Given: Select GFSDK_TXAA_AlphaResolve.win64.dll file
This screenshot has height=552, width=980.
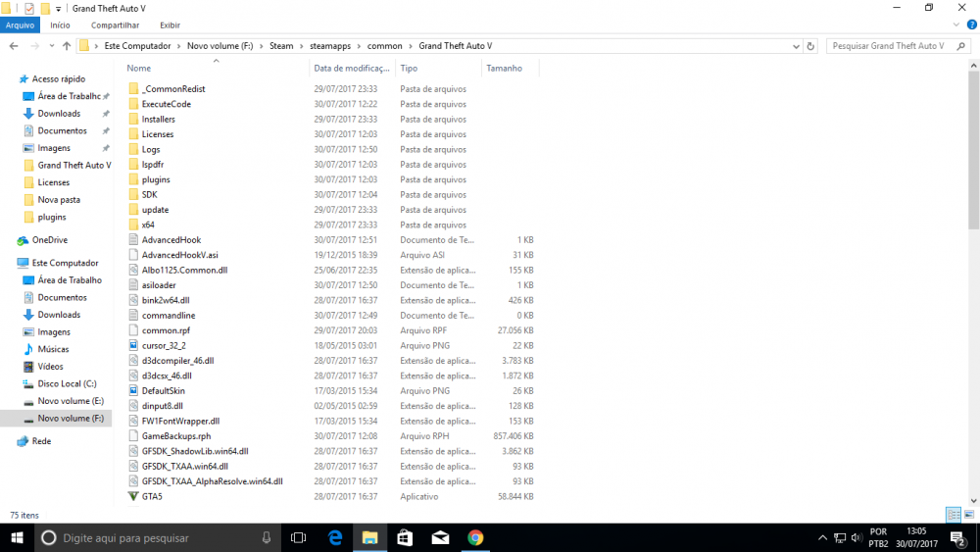Looking at the screenshot, I should [212, 481].
